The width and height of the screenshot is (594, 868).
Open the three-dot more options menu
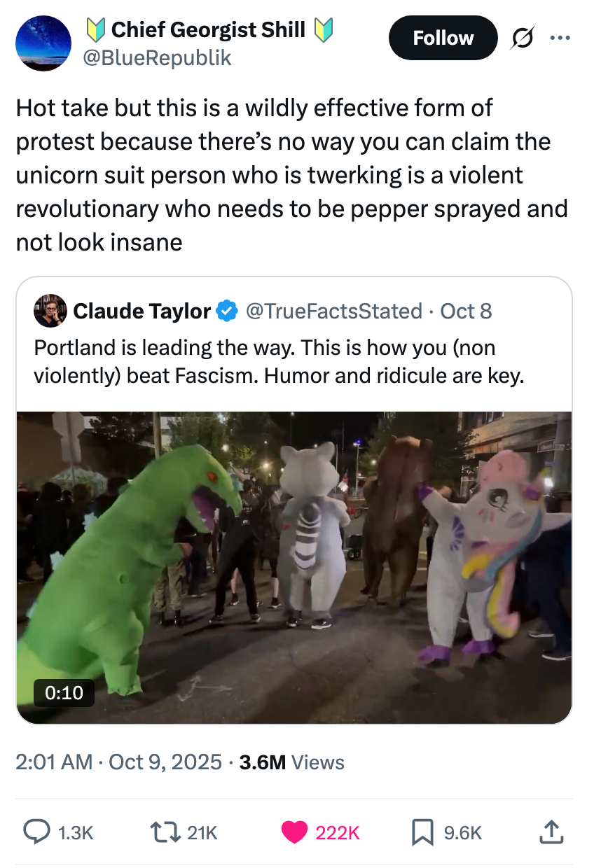coord(560,38)
